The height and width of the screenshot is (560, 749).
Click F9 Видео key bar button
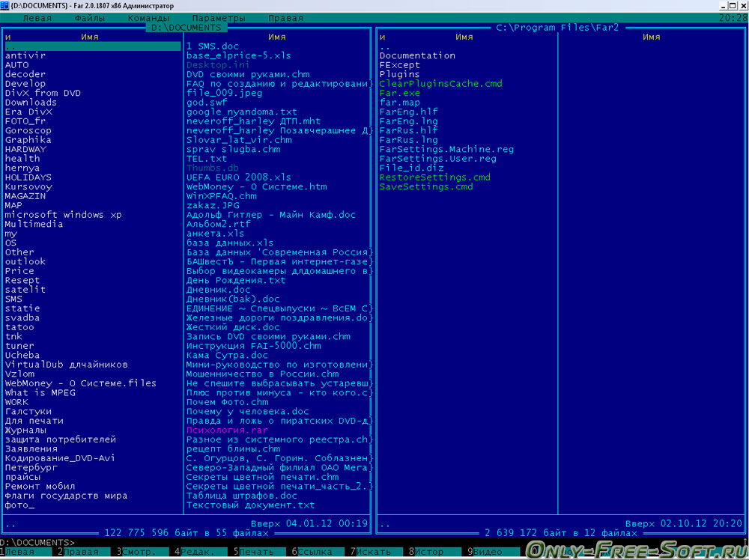point(494,552)
